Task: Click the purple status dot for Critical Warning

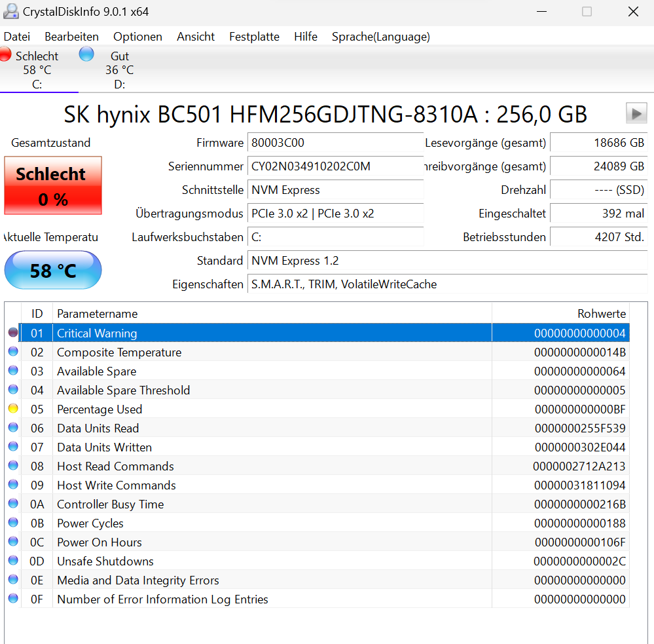Action: point(13,332)
